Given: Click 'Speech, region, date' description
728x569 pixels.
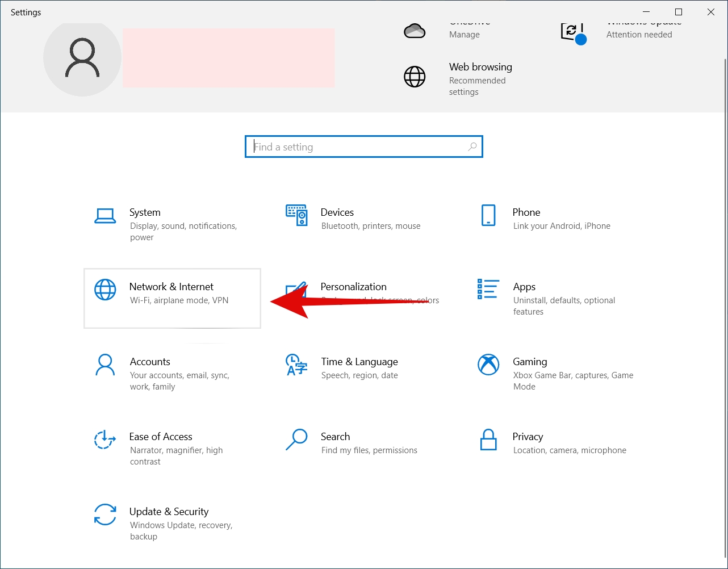Looking at the screenshot, I should coord(359,375).
